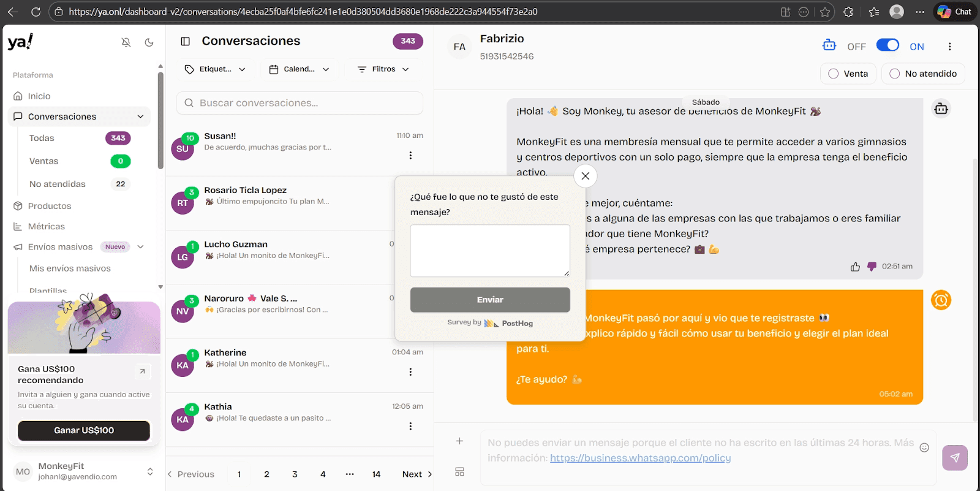Switch to dark mode moon icon
This screenshot has width=980, height=491.
(149, 42)
